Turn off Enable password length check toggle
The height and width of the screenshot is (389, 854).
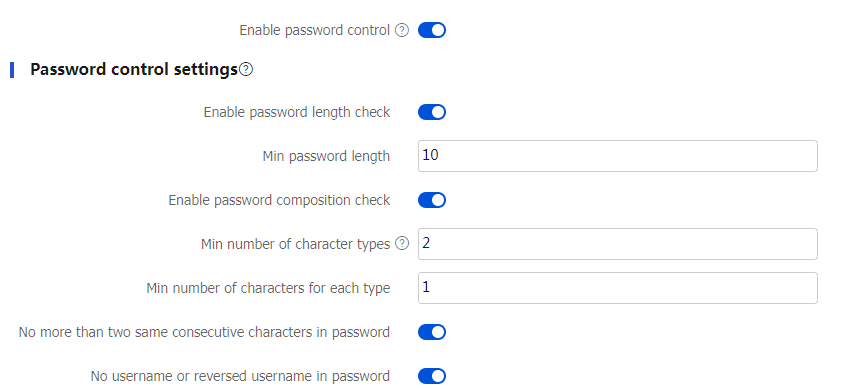432,112
